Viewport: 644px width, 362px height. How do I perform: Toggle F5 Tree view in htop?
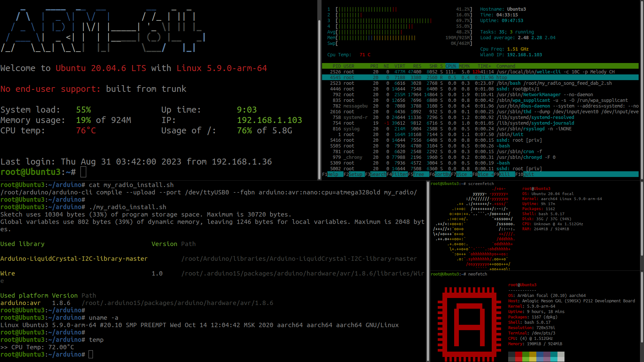(418, 174)
